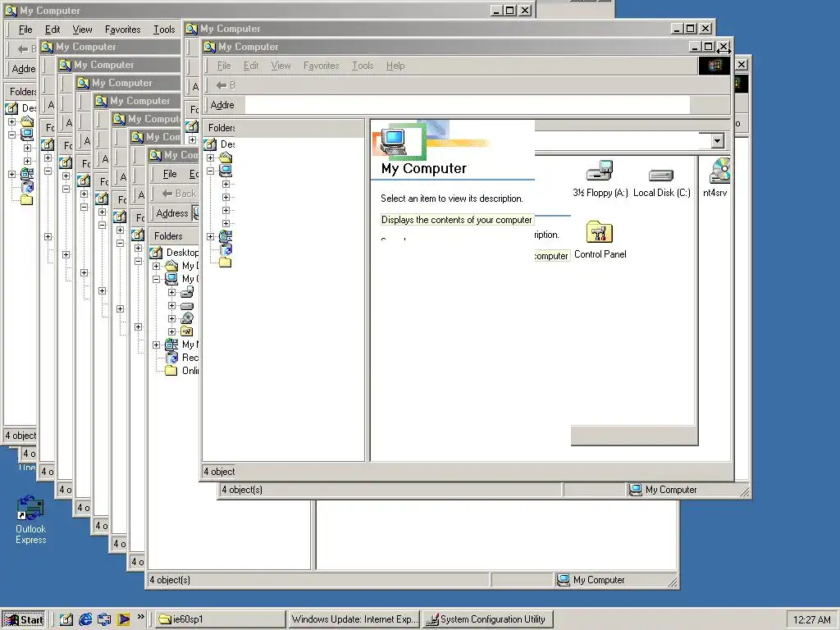
Task: Launch Outlook Express from quick launch bar
Action: pos(104,619)
